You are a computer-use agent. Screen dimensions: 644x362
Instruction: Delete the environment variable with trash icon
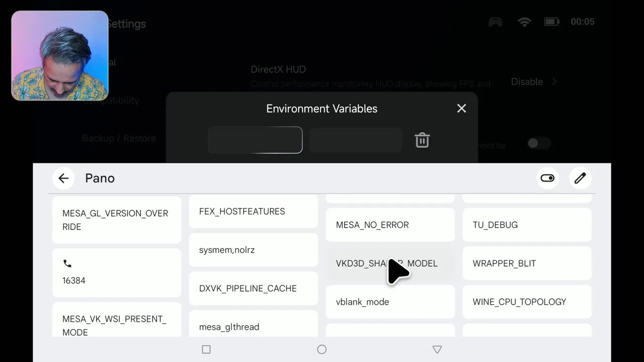click(422, 140)
